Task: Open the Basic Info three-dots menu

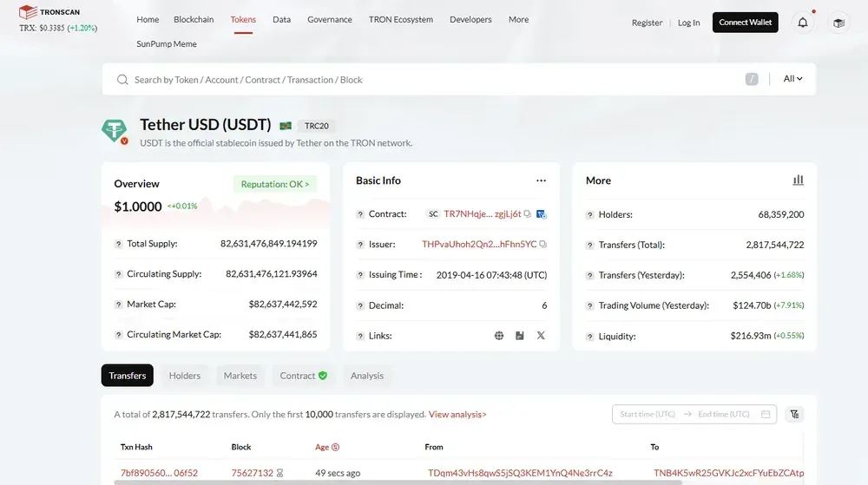Action: (541, 180)
